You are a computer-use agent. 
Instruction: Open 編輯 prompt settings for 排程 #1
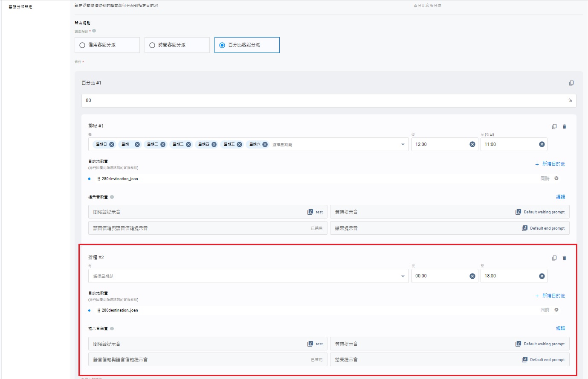tap(561, 197)
